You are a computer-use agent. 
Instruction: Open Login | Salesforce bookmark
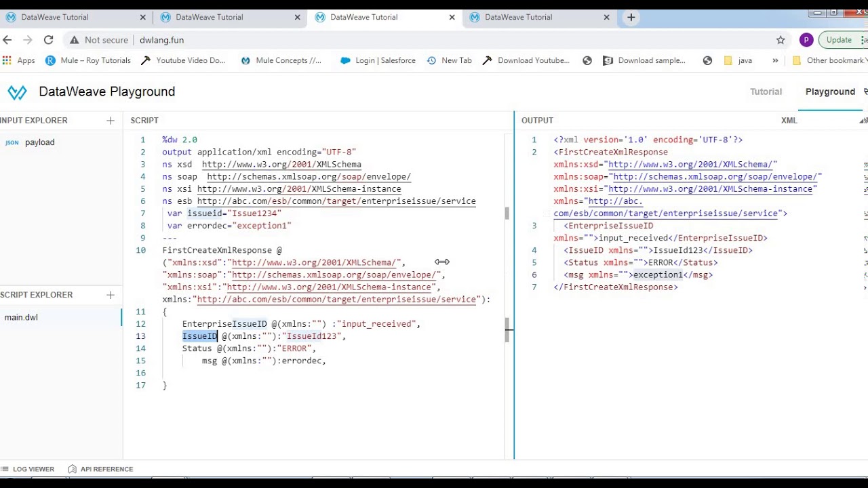click(378, 60)
